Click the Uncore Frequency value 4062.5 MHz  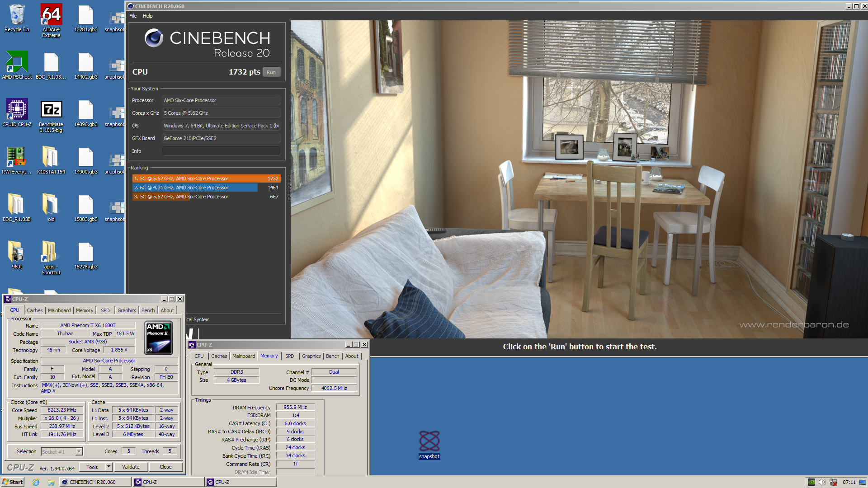[334, 388]
